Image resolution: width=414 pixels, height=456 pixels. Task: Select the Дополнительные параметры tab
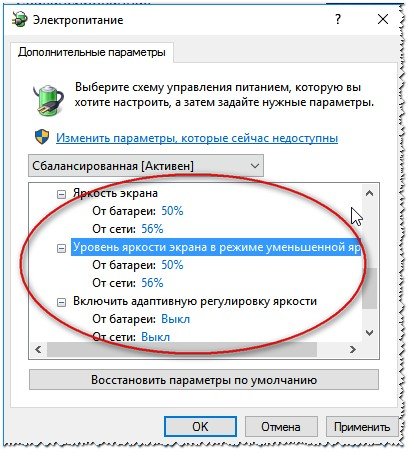[92, 52]
